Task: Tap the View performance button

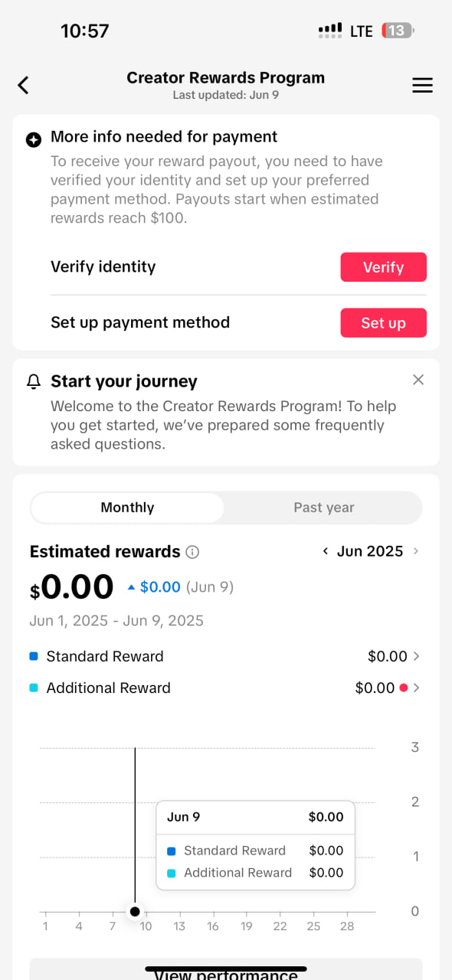Action: pyautogui.click(x=226, y=969)
